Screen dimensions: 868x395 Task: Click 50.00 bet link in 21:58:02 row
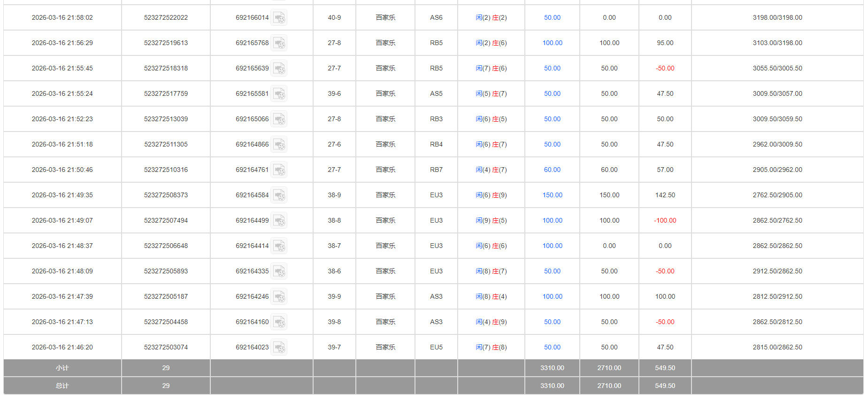[552, 17]
